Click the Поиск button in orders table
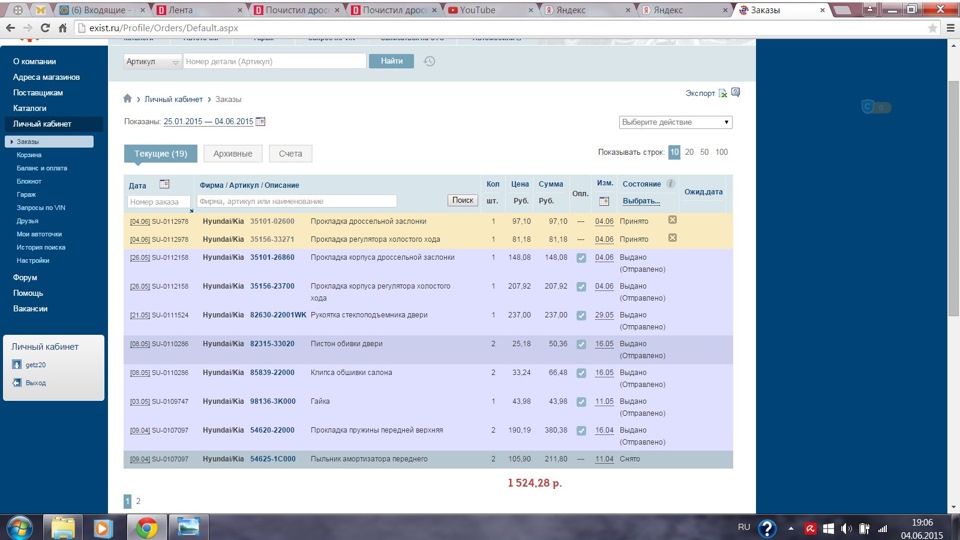The height and width of the screenshot is (540, 960). tap(462, 200)
